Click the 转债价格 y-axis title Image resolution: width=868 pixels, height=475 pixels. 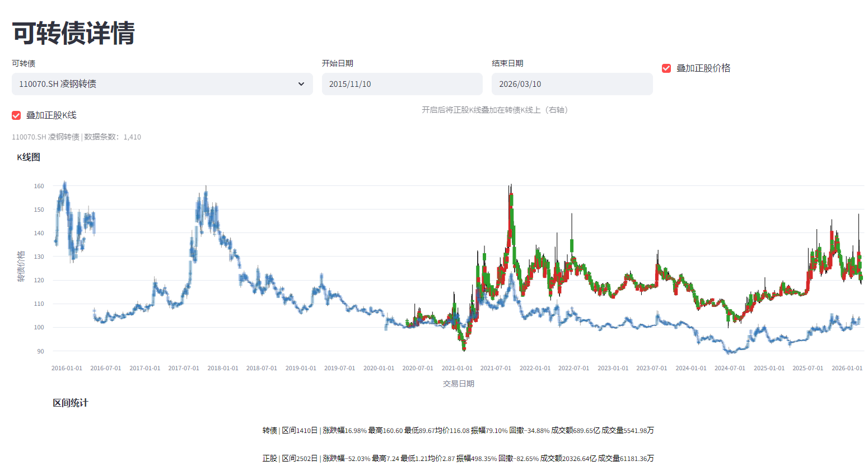click(21, 266)
